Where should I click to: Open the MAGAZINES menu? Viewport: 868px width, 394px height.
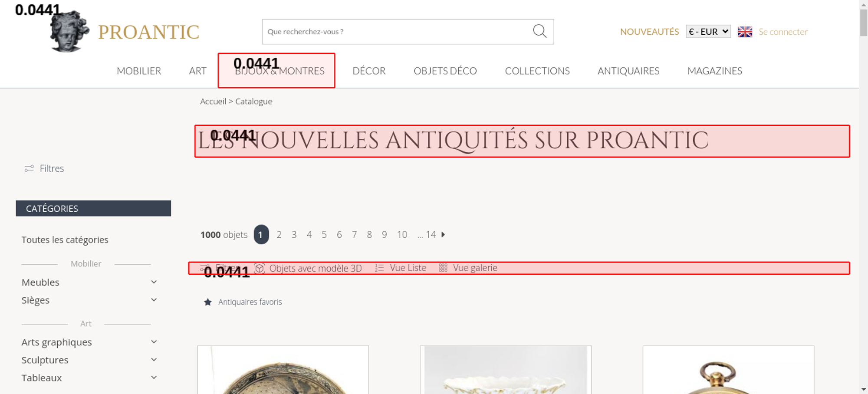[x=715, y=71]
